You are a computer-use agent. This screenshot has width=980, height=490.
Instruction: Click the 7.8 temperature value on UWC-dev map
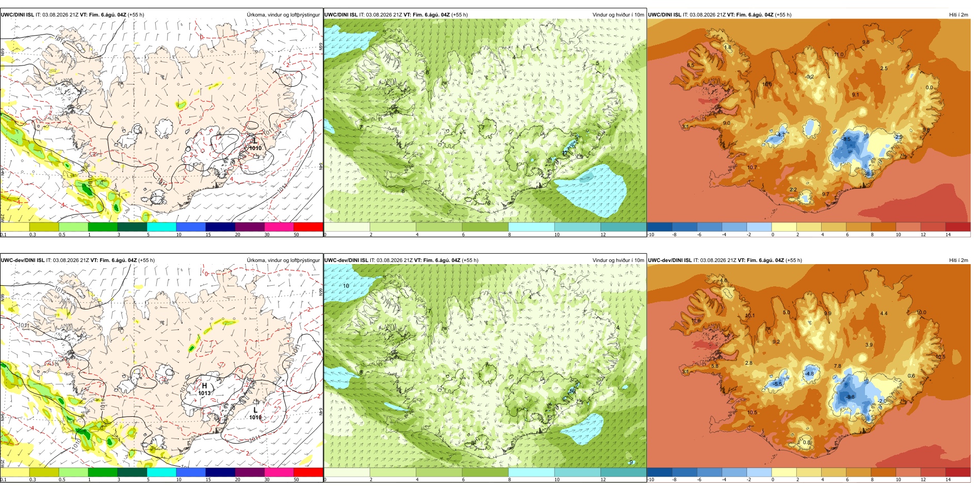(838, 366)
